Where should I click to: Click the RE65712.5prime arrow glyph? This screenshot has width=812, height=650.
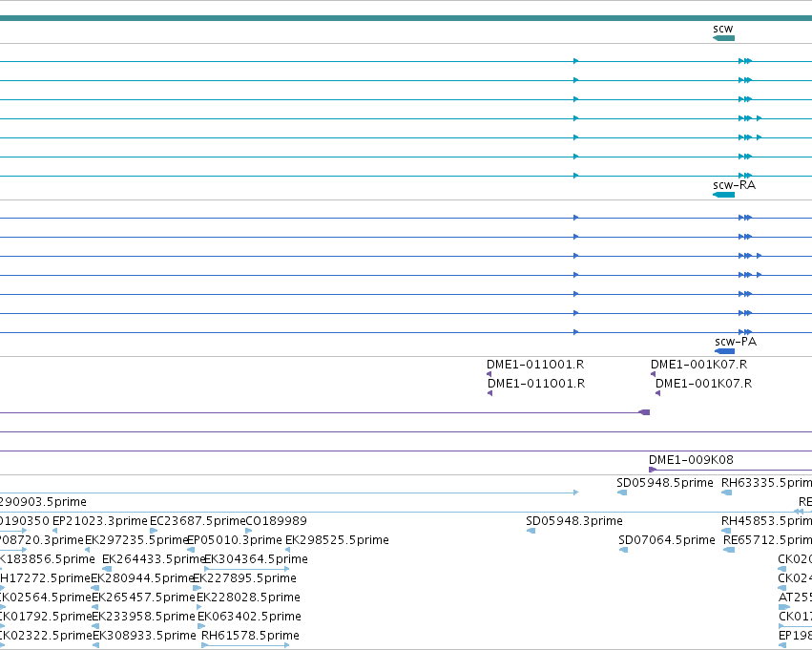click(x=729, y=550)
